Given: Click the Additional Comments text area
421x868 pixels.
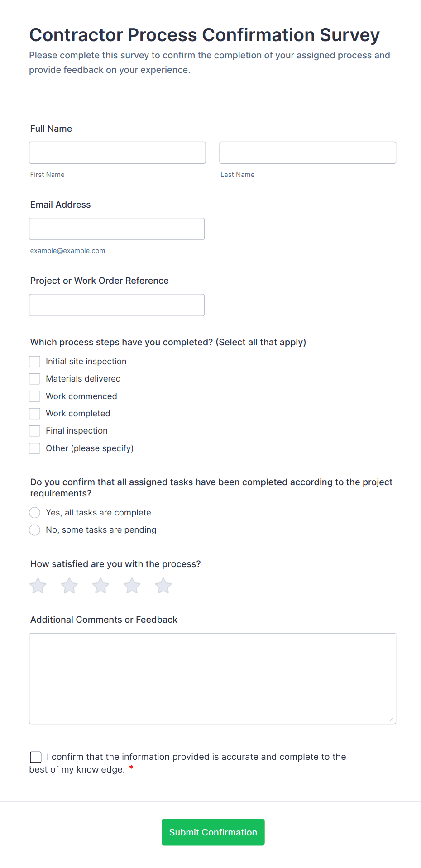Looking at the screenshot, I should 212,678.
